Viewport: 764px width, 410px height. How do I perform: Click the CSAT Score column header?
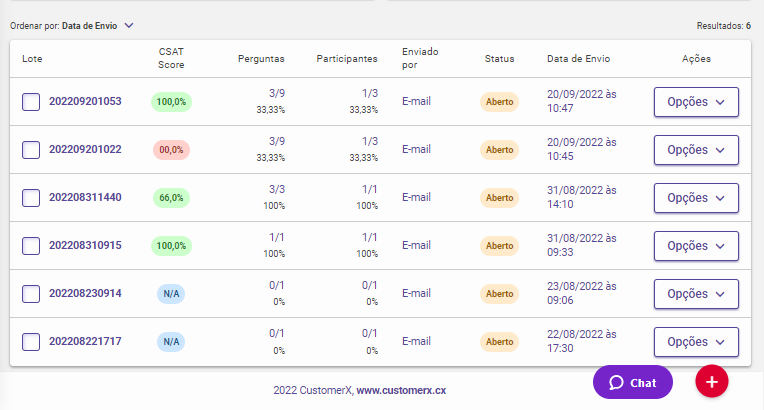pos(171,59)
